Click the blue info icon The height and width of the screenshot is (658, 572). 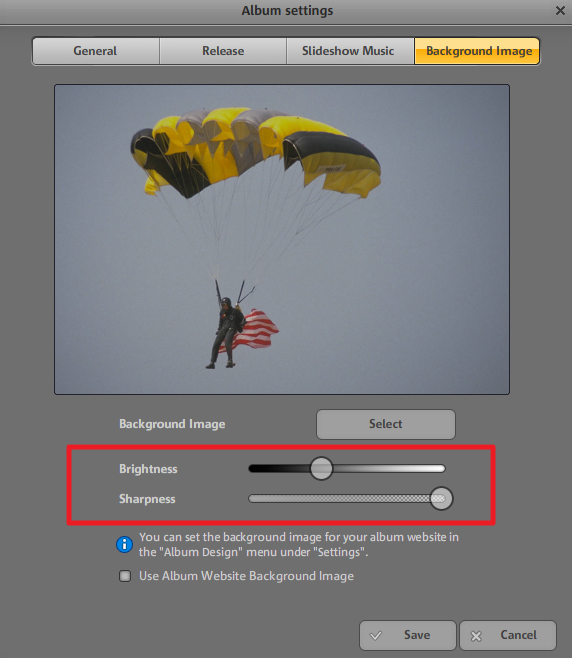tap(124, 544)
